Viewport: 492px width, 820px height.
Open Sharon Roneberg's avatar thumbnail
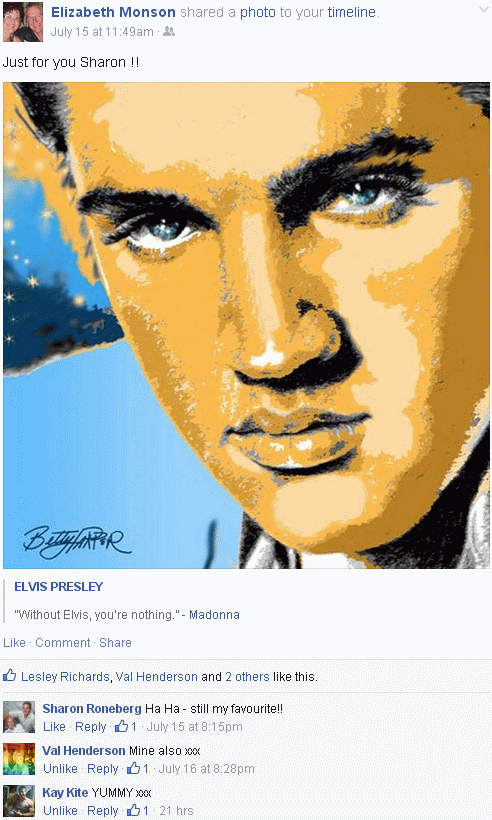(x=19, y=717)
